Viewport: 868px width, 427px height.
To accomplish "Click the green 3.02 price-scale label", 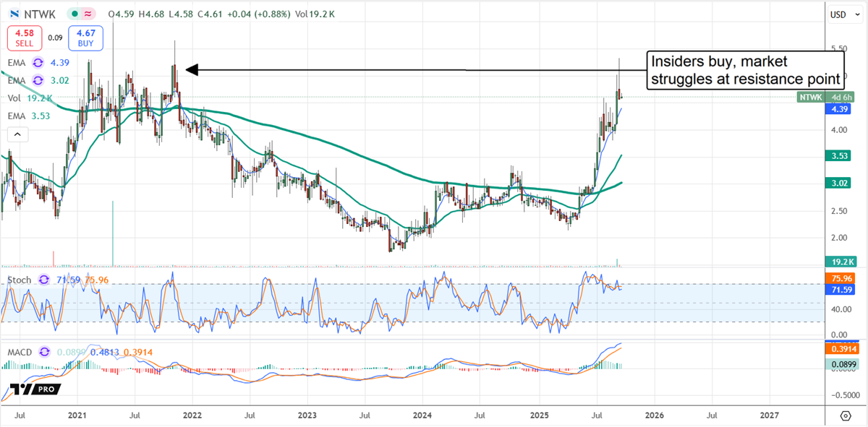I will 839,184.
